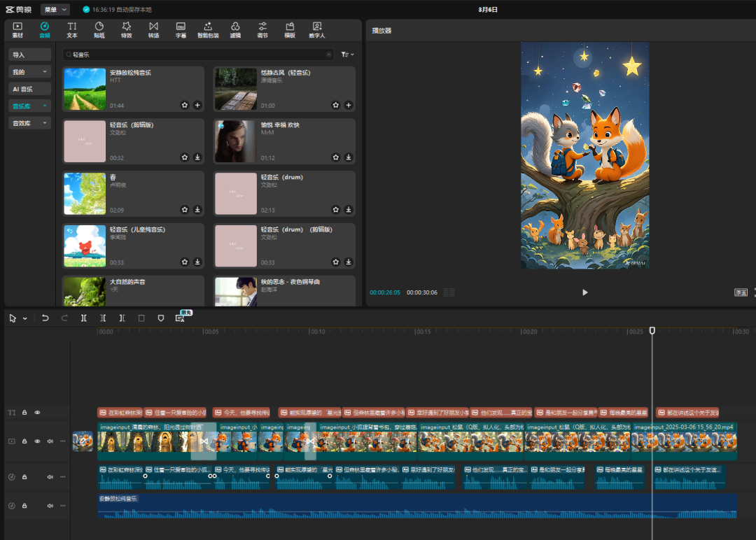Click the delete-right trim tool

point(122,318)
